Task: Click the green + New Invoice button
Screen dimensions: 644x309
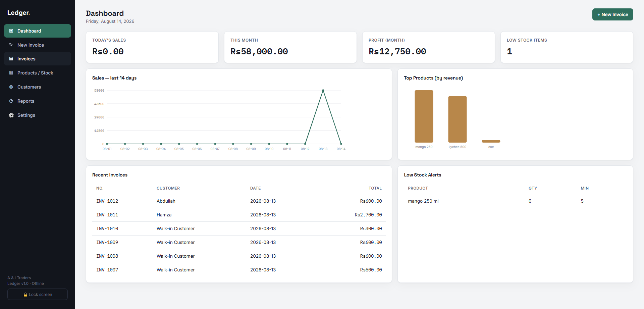Action: 612,14
